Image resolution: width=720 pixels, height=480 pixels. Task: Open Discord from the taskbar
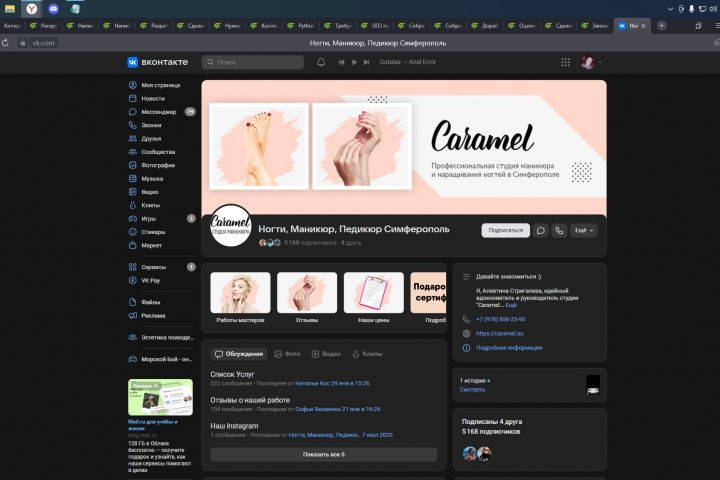(53, 9)
